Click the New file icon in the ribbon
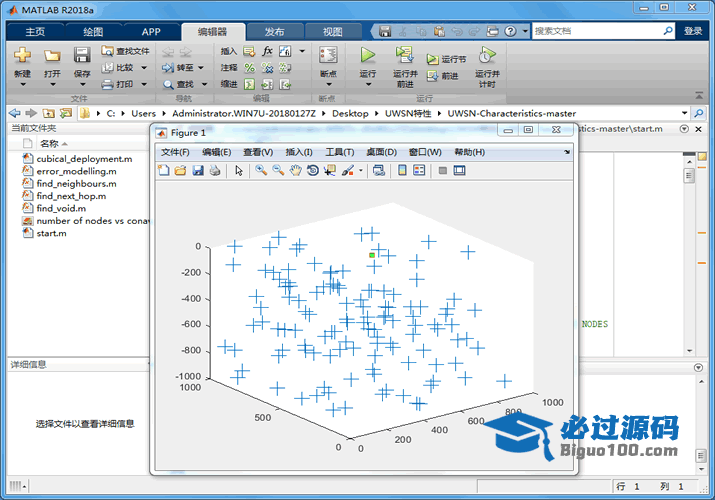715x500 pixels. tap(22, 56)
